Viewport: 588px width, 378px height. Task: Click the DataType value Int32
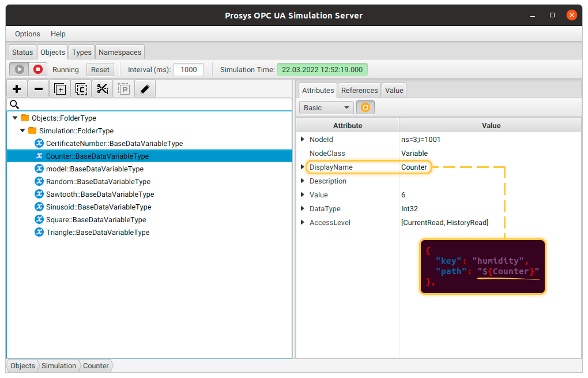click(x=409, y=209)
